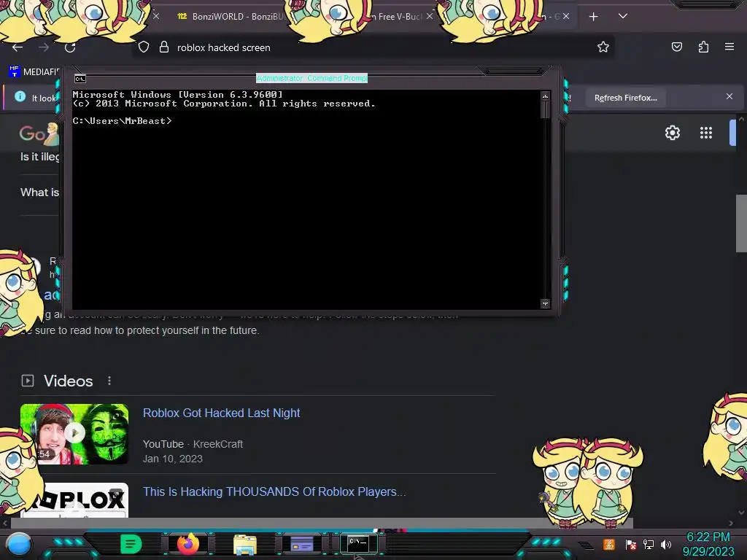747x560 pixels.
Task: Open the green notes app on taskbar
Action: coord(131,544)
